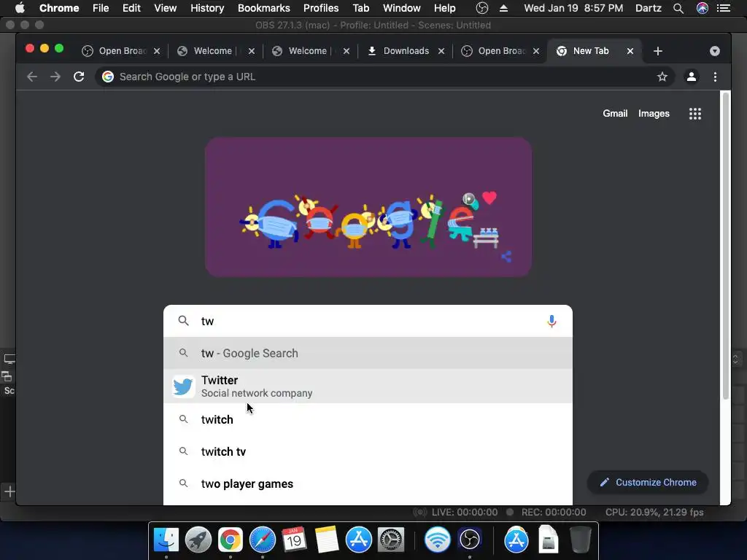The image size is (747, 560).
Task: Open the Bookmarks menu
Action: (264, 8)
